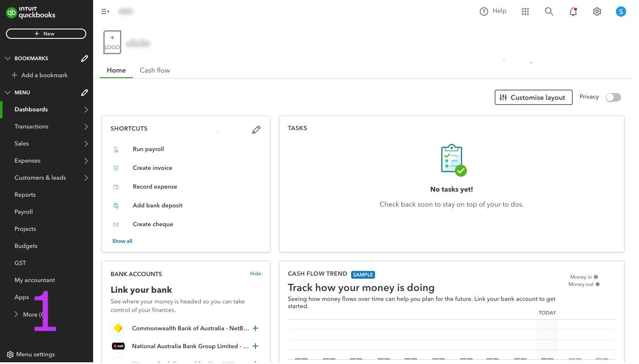This screenshot has height=364, width=639.
Task: Edit bookmarks with the pencil icon
Action: coord(85,58)
